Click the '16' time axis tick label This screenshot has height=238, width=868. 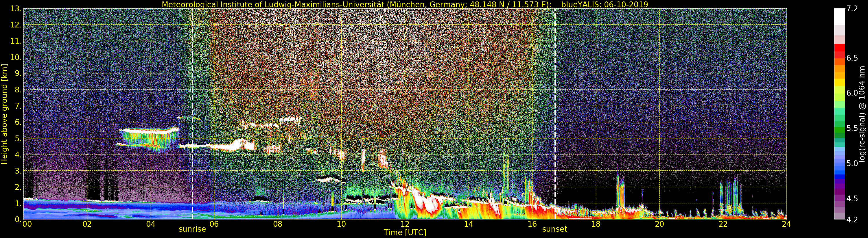coord(532,224)
